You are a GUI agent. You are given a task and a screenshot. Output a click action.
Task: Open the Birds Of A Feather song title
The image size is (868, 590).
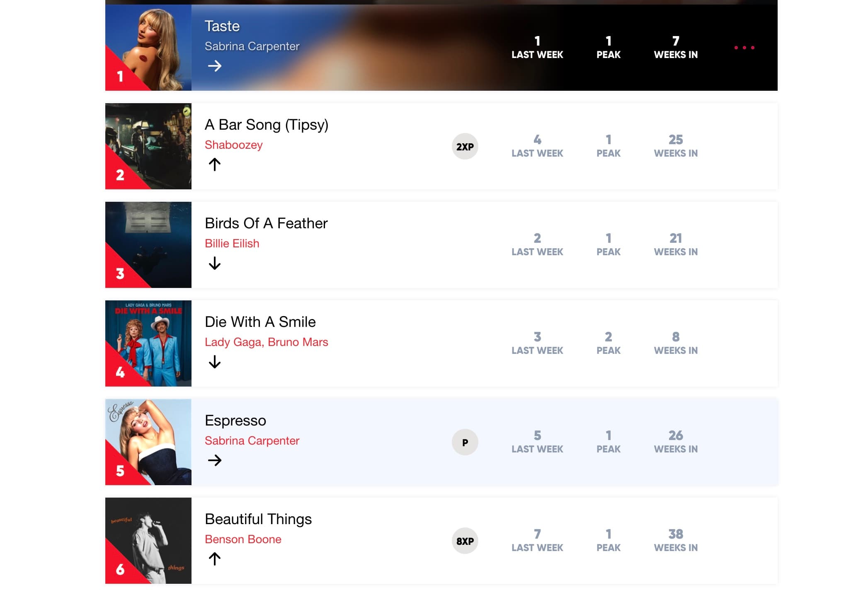coord(266,223)
